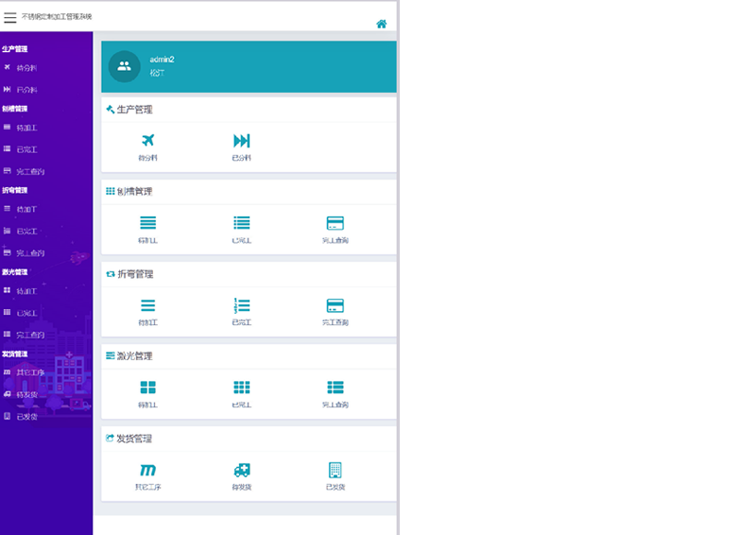Open 已完工 nine-square grid icon under 激光管理

pyautogui.click(x=241, y=388)
